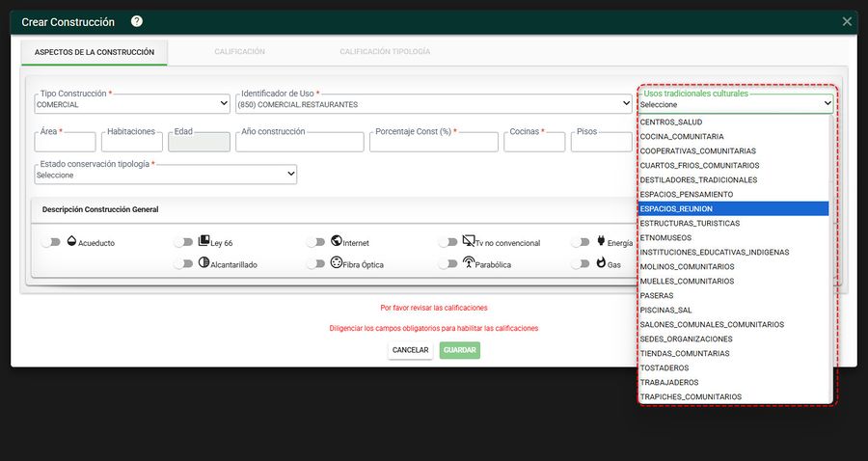
Task: Select ETNOMUSEOS option
Action: tap(734, 237)
